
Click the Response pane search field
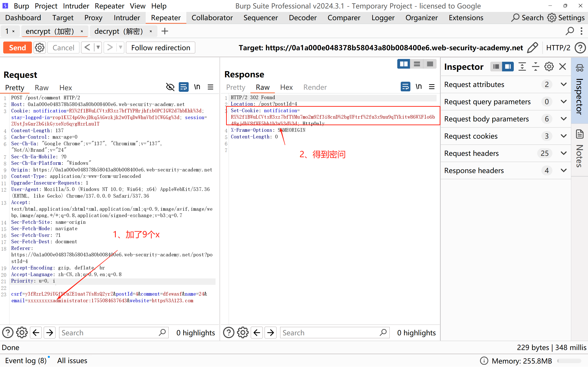click(x=330, y=333)
